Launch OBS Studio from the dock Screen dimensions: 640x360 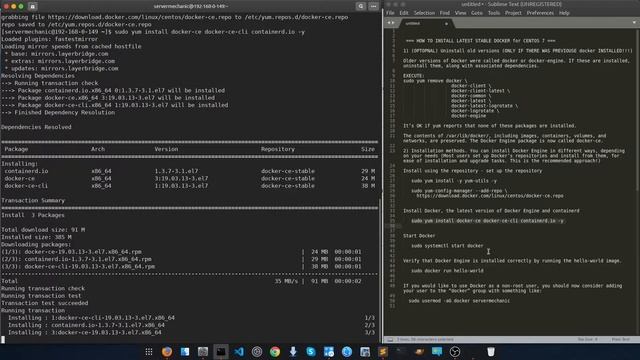tap(455, 352)
